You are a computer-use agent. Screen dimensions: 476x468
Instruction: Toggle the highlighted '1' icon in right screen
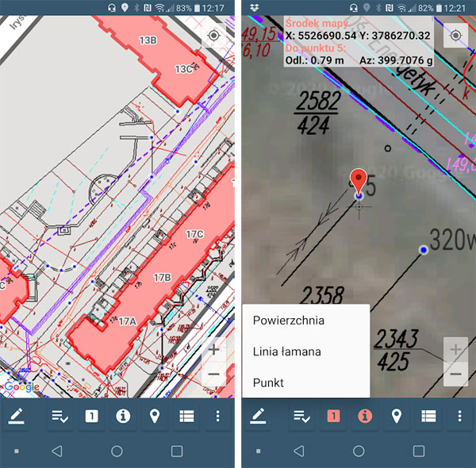(333, 416)
